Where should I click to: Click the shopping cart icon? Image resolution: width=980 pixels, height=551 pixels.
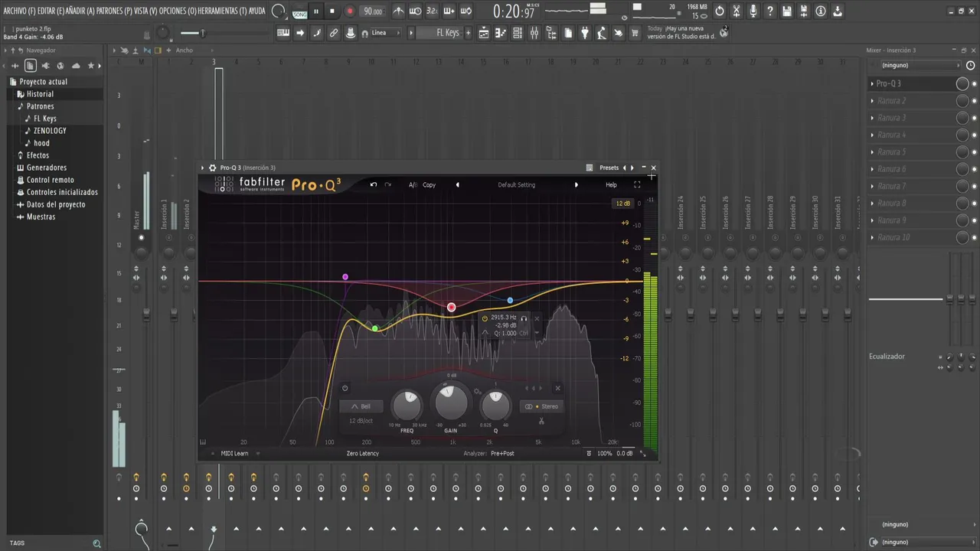click(635, 33)
